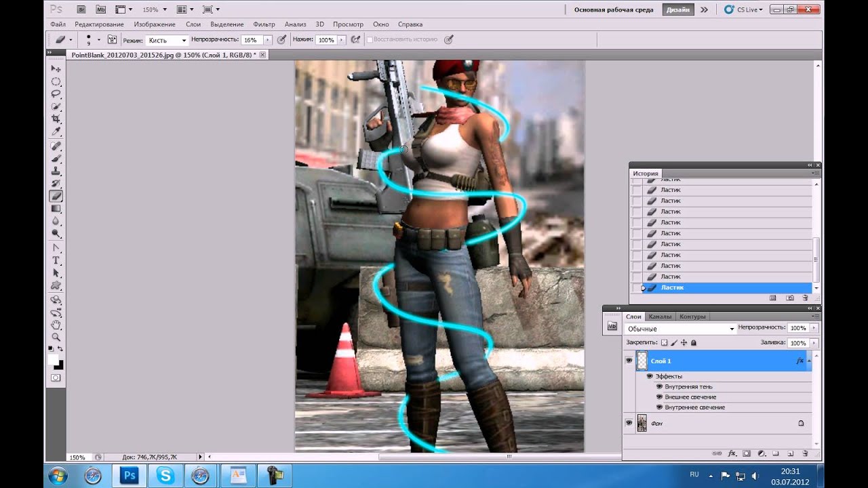Create a new layer in Layers panel
The height and width of the screenshot is (488, 868).
click(790, 453)
